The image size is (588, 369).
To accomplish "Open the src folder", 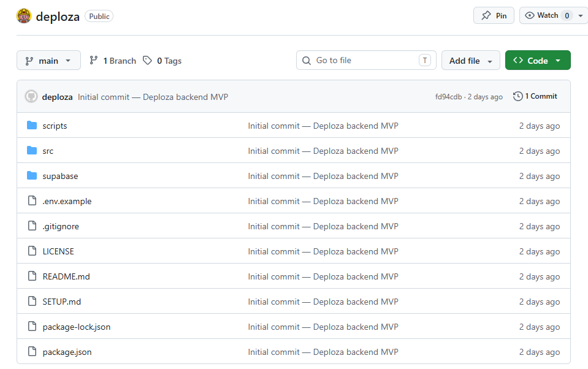I will [48, 151].
